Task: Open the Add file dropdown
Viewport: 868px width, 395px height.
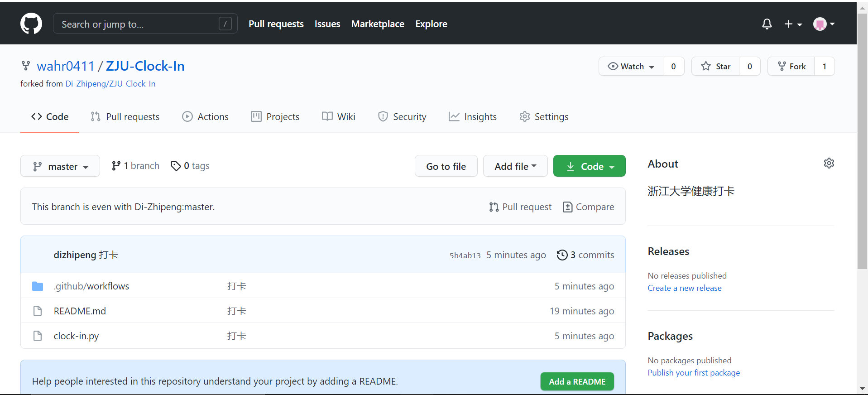Action: click(515, 166)
